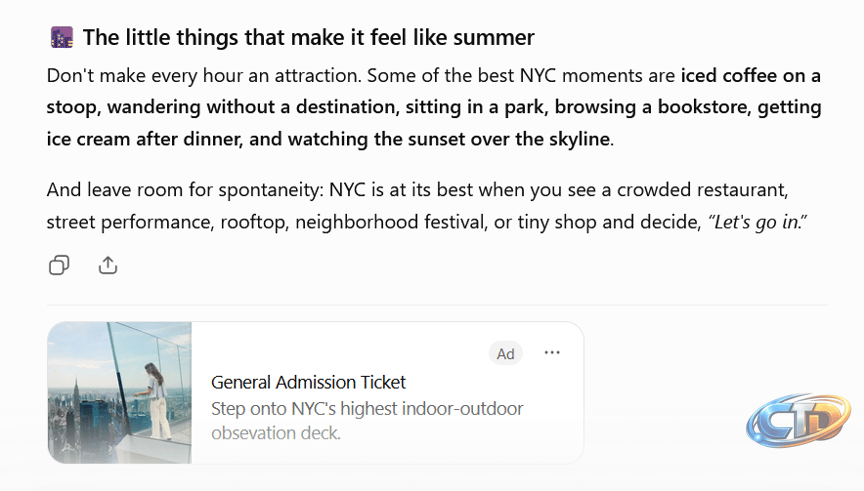Open the observation deck ad photo
The height and width of the screenshot is (491, 864).
coord(120,392)
